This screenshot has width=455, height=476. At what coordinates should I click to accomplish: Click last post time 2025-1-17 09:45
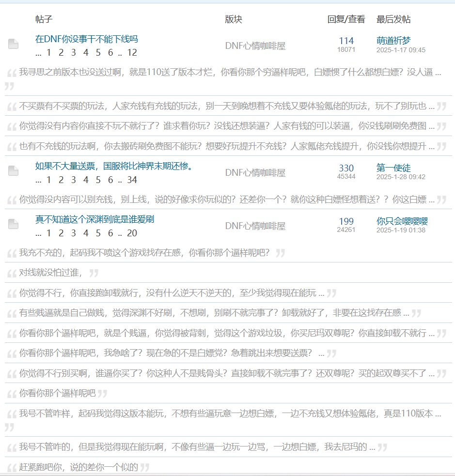pos(401,50)
